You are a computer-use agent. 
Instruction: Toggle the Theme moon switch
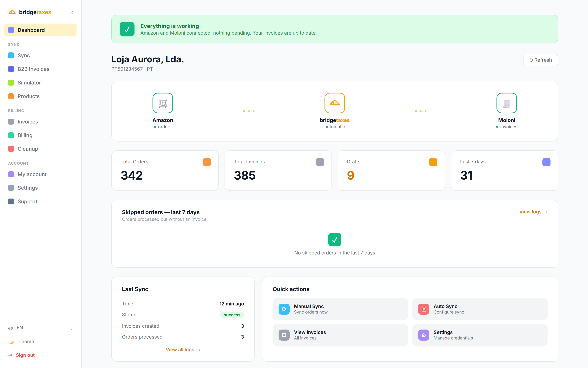point(11,342)
